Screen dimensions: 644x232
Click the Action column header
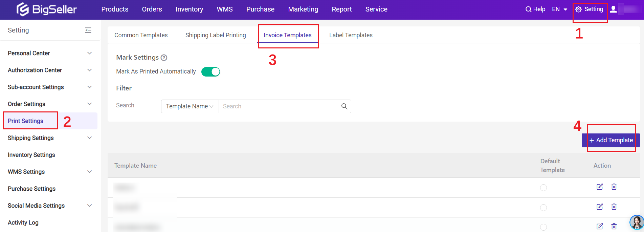(x=602, y=166)
